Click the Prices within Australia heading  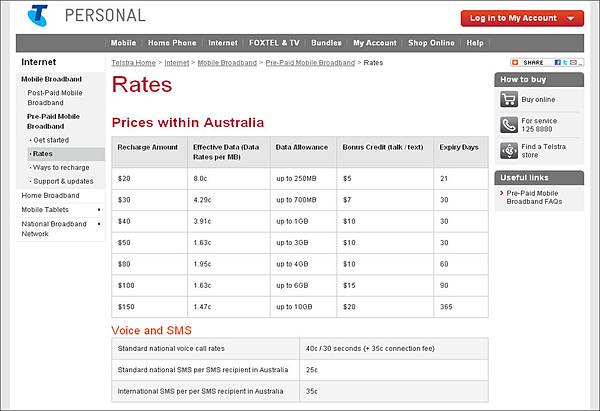point(188,122)
